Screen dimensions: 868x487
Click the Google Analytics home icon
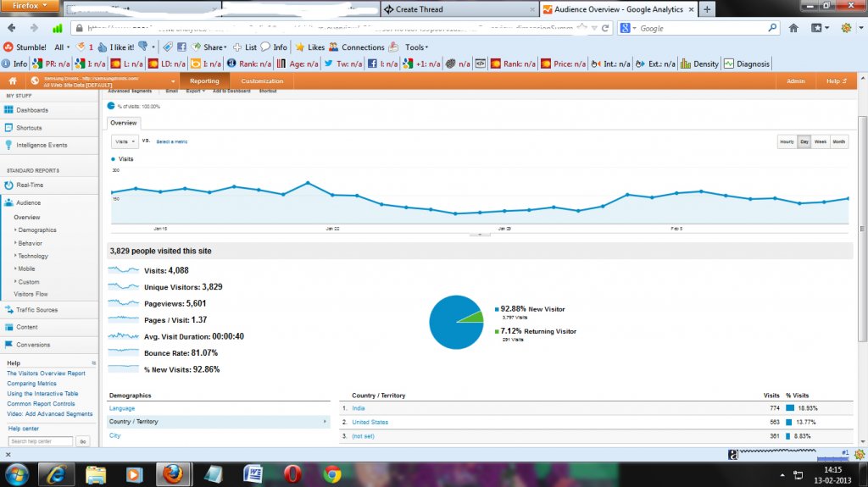coord(12,80)
